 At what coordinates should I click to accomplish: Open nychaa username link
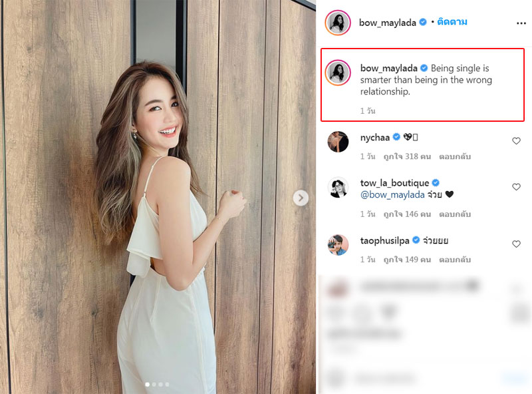tap(375, 138)
